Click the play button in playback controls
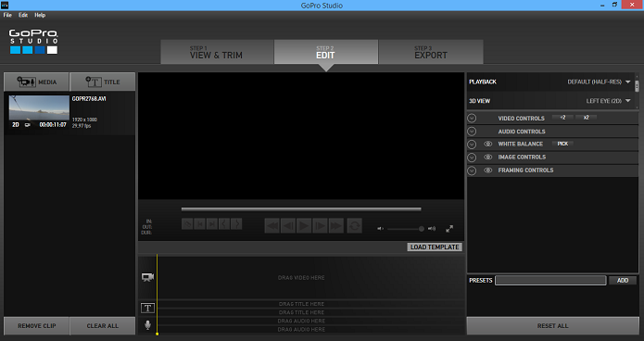Viewport: 644px width, 341px height. (304, 225)
